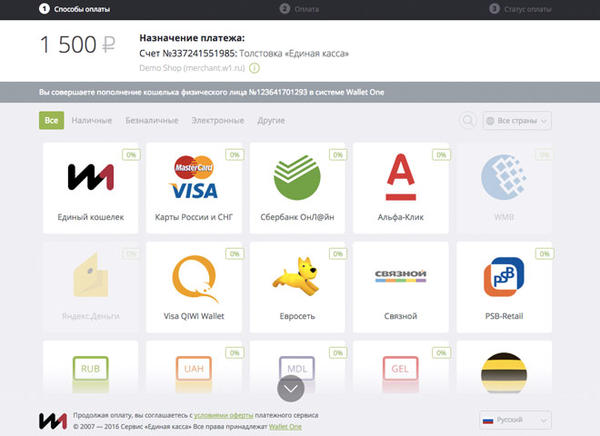Click info icon next to Demo Shop
The width and height of the screenshot is (600, 436).
[254, 68]
